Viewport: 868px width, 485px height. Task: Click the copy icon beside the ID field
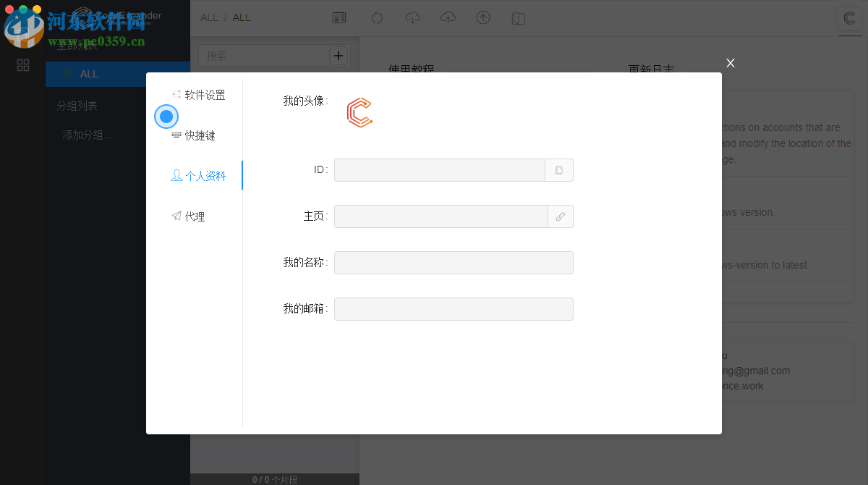[x=559, y=169]
